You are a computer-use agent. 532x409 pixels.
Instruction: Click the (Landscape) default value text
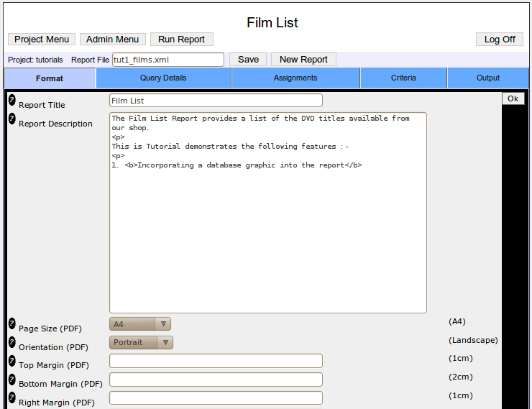(x=473, y=340)
